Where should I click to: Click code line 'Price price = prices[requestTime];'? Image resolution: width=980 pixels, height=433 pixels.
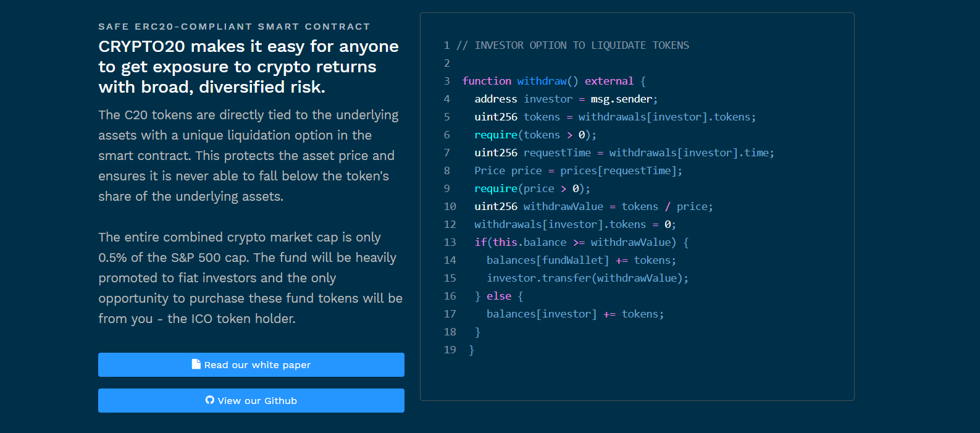(x=579, y=170)
